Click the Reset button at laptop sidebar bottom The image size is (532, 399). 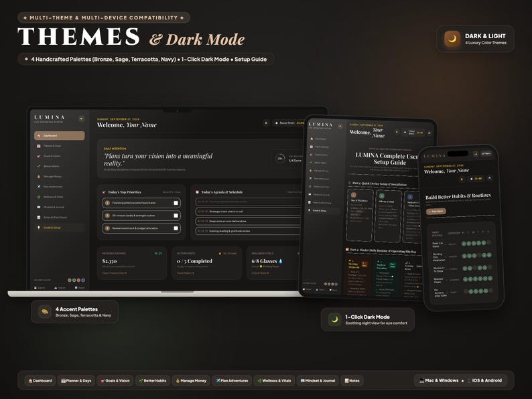coord(80,287)
